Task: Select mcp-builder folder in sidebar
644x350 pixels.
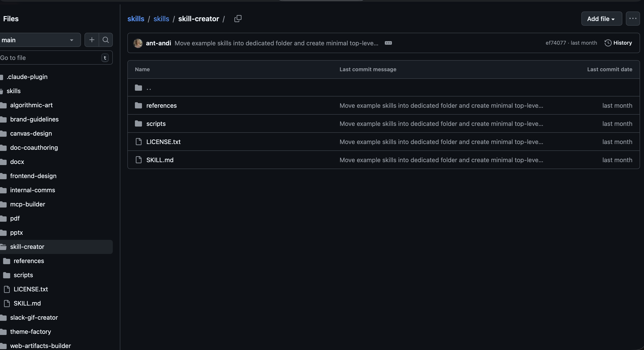Action: pyautogui.click(x=27, y=204)
